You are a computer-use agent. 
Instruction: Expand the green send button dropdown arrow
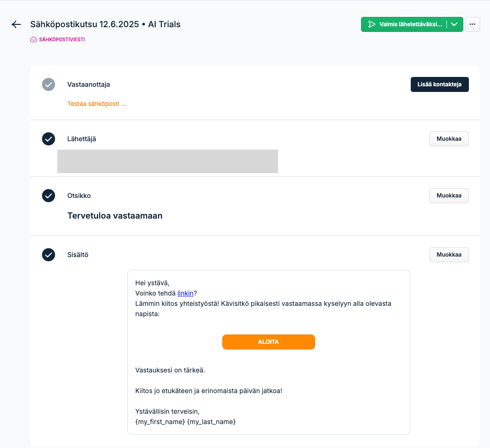click(x=454, y=24)
